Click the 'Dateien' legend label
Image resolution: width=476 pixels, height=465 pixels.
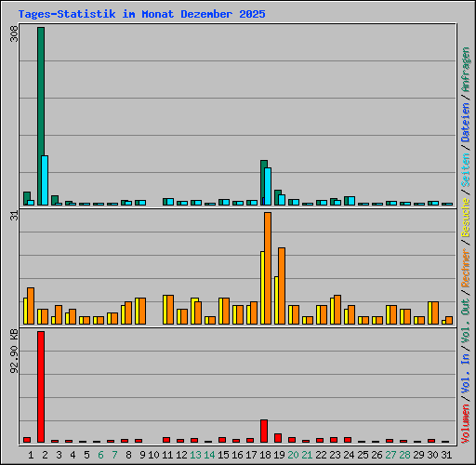(x=466, y=122)
